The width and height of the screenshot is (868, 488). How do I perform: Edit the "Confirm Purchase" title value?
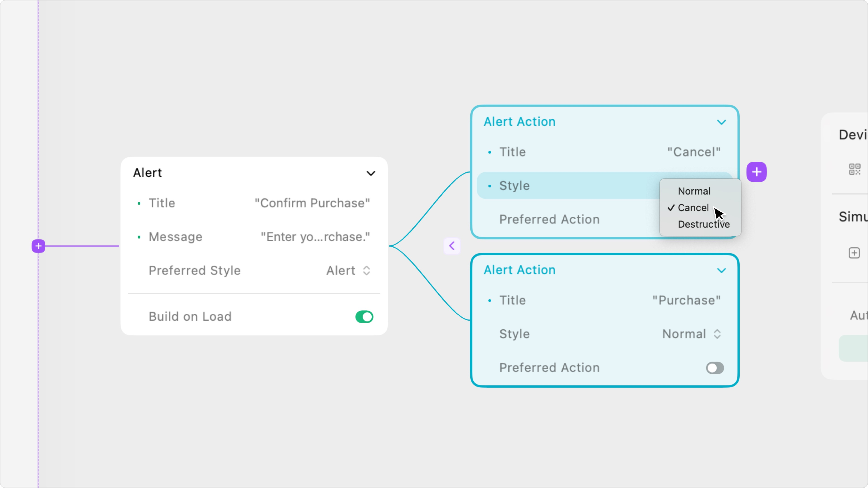[x=312, y=203]
